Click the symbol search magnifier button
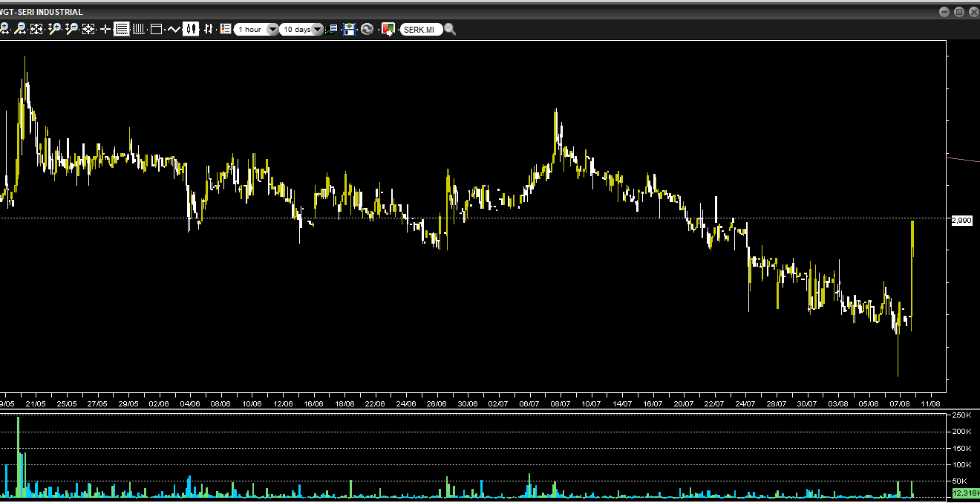Screen dimensions: 980x503 click(450, 30)
